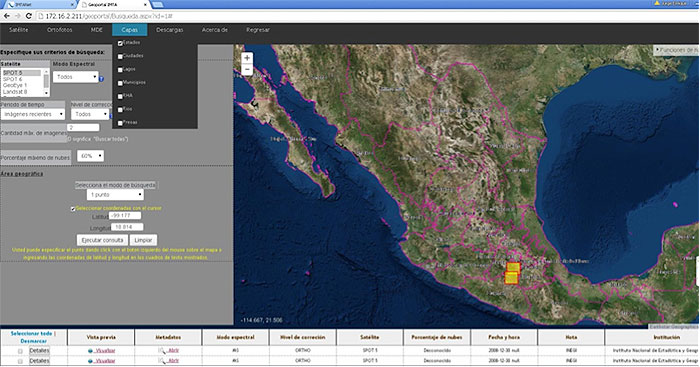Screen dimensions: 700x367
Task: Click the Ejecutar consulta button
Action: 102,240
